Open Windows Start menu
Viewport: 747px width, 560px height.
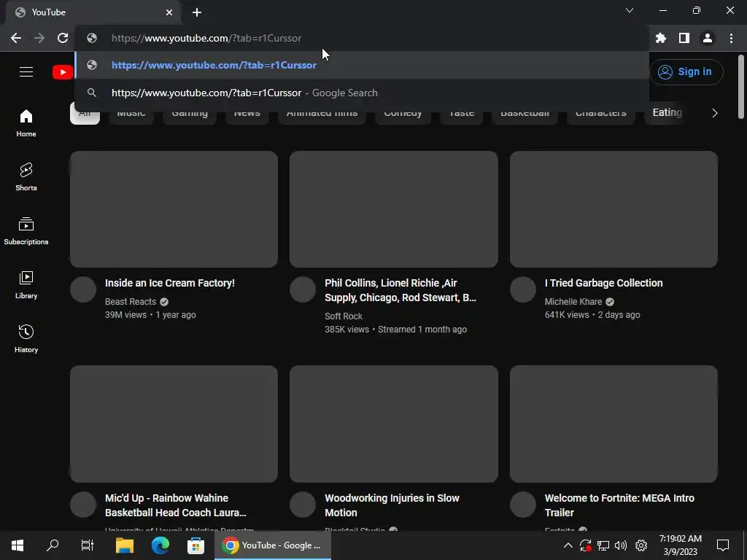[18, 545]
